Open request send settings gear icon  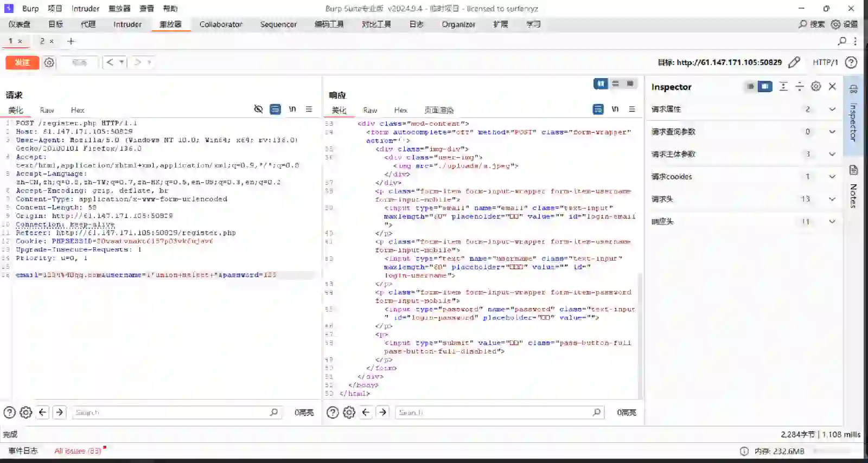[49, 62]
